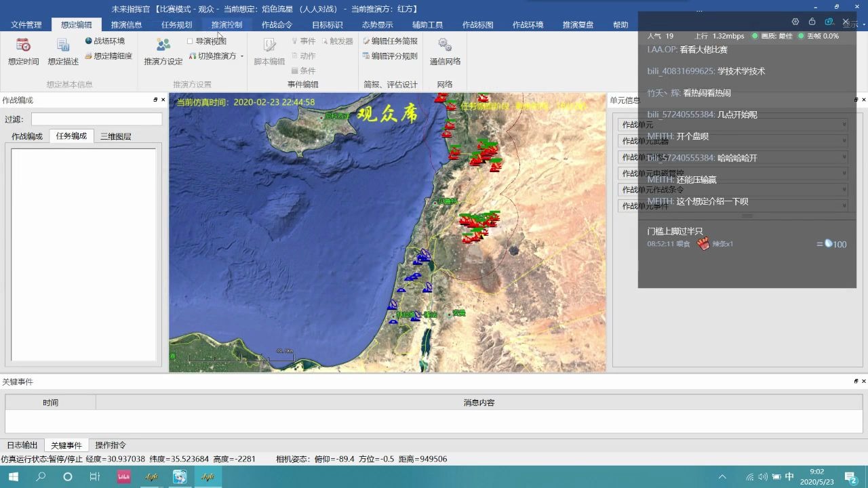Click the taskbar clock showing 9:02
This screenshot has width=868, height=488.
(817, 476)
